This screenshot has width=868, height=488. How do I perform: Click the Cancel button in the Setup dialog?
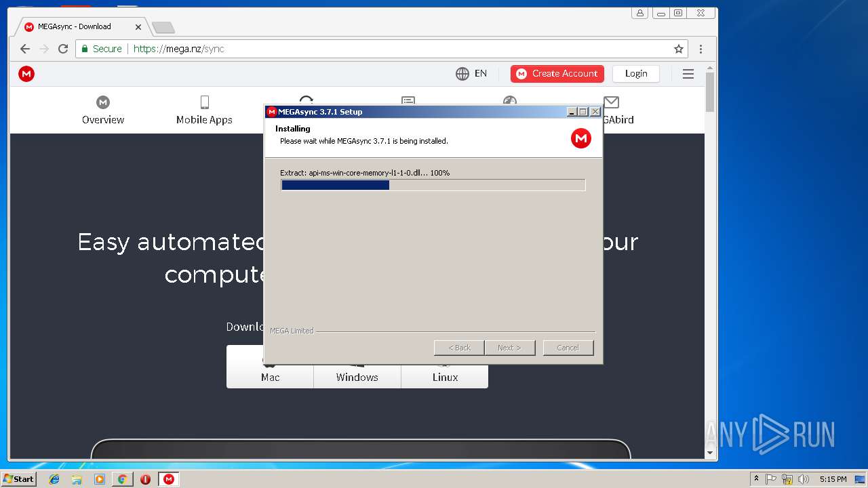(568, 348)
